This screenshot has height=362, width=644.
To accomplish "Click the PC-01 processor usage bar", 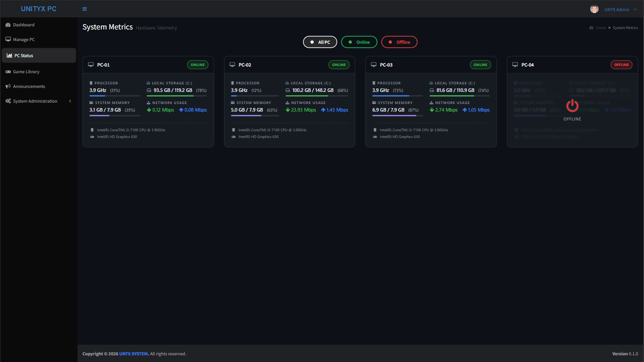I will click(115, 96).
